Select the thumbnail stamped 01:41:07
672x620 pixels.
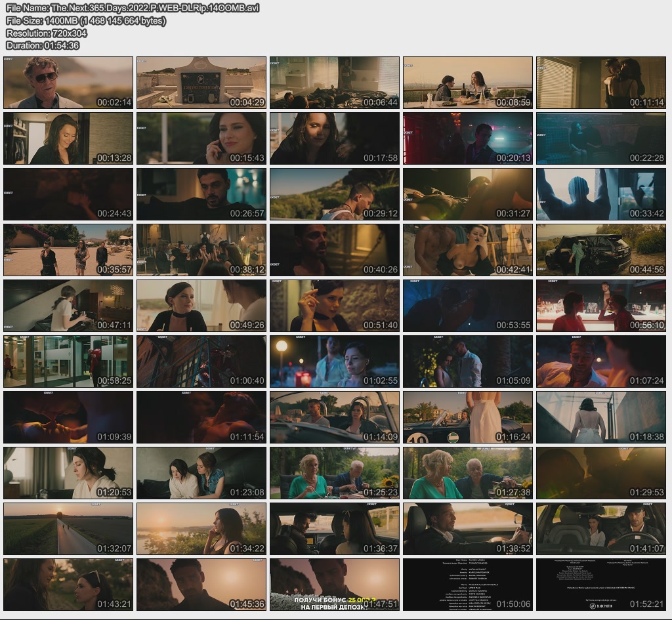601,529
